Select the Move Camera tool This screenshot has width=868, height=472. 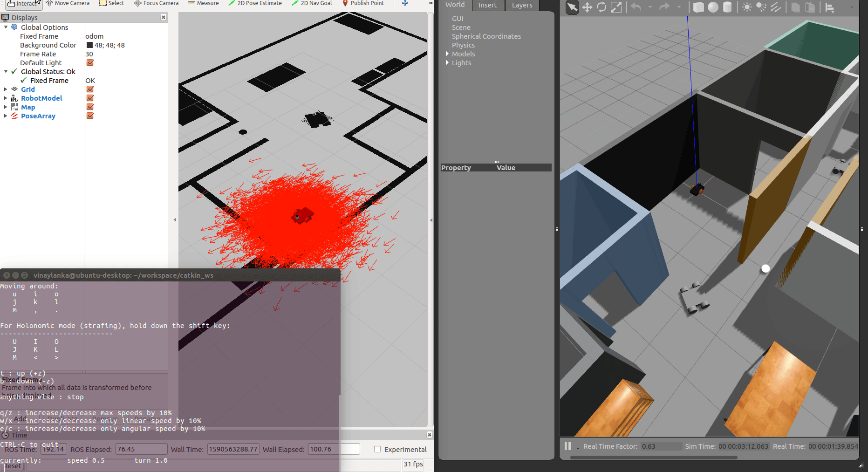(x=68, y=3)
